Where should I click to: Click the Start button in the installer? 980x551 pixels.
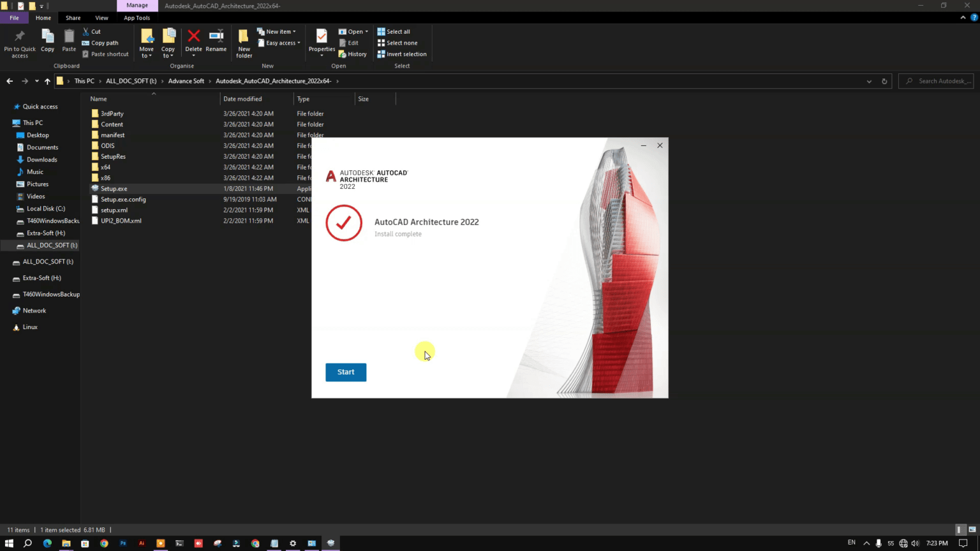[345, 372]
